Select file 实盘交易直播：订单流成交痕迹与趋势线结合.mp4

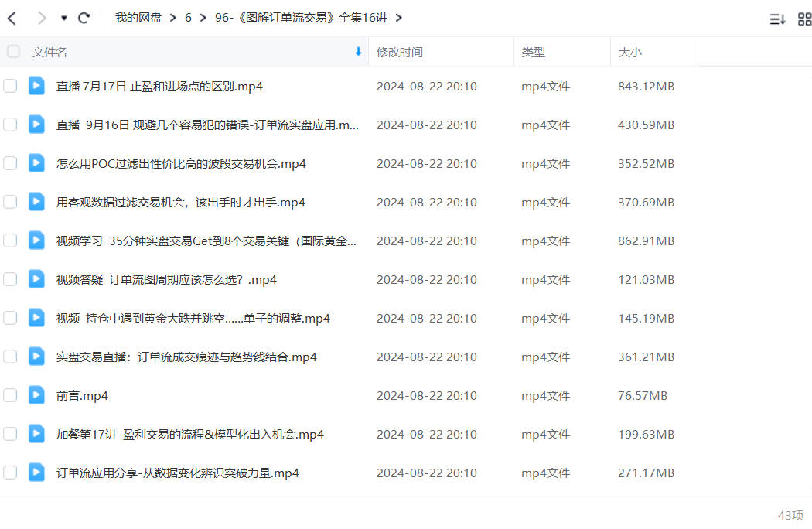pos(186,357)
